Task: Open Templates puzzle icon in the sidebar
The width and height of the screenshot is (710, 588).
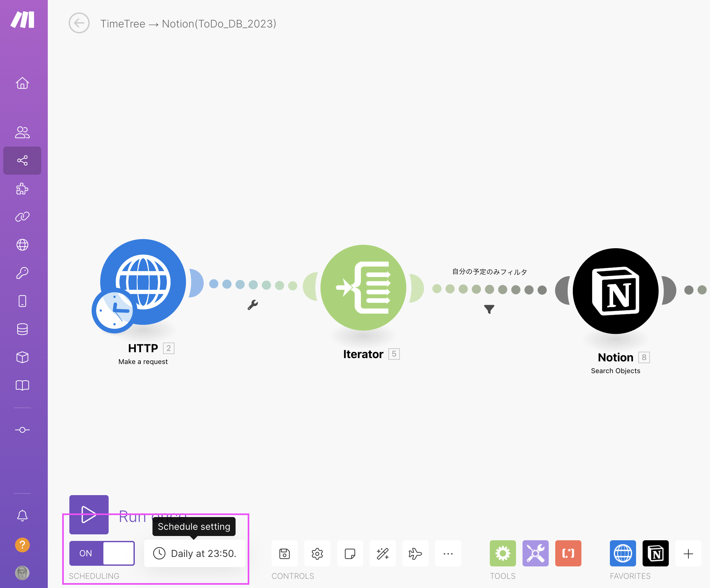Action: (x=22, y=189)
